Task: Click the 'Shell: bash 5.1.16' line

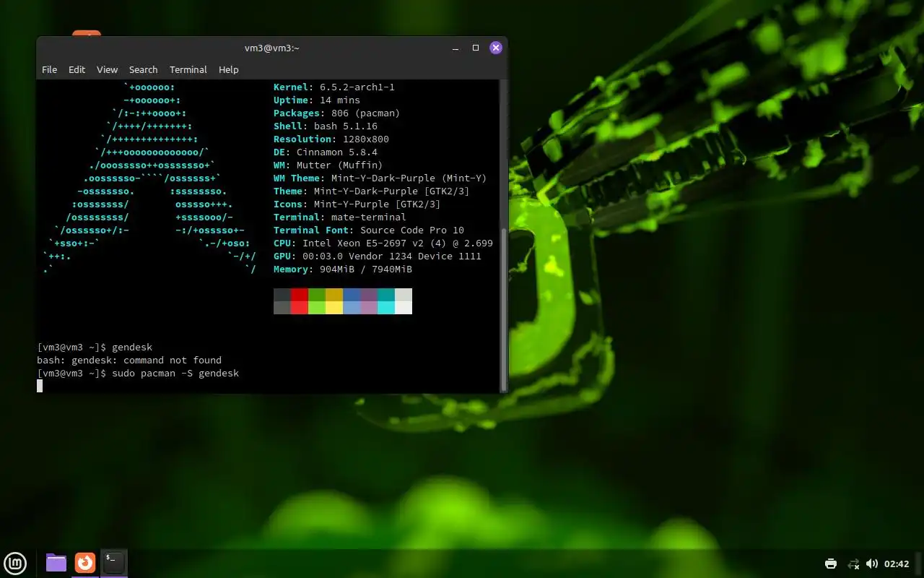Action: 325,126
